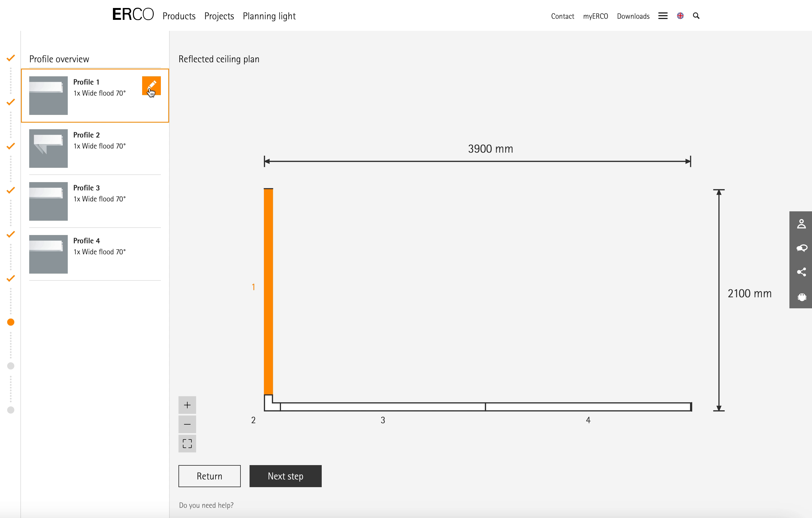
Task: Select the orange current step dot
Action: coord(11,322)
